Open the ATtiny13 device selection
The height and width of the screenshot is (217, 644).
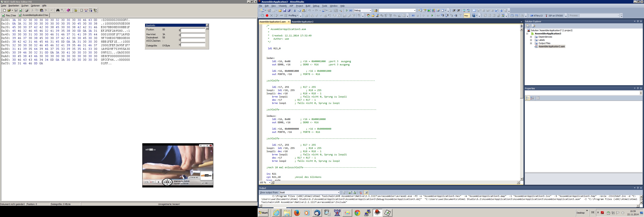(536, 15)
